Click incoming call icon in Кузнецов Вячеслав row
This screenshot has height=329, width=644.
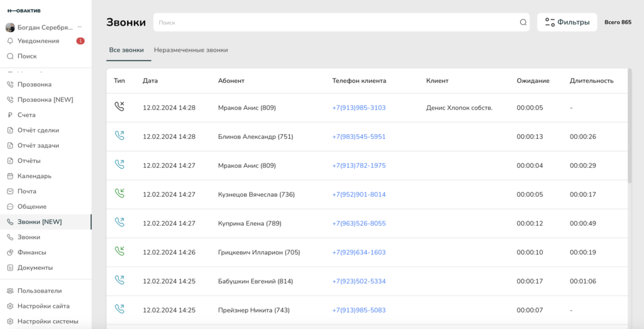119,194
